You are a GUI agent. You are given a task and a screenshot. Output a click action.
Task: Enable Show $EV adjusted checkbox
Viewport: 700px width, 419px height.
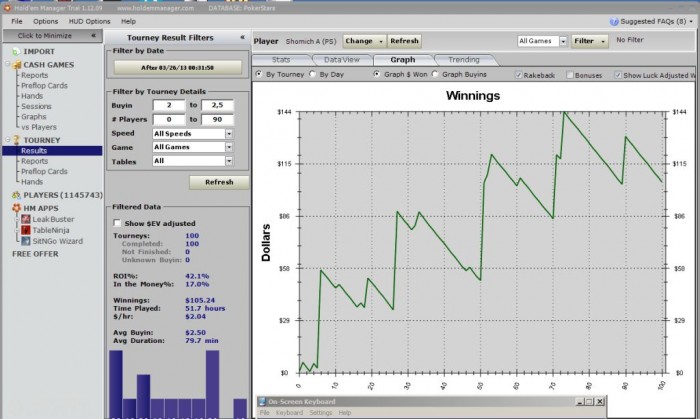pyautogui.click(x=117, y=223)
